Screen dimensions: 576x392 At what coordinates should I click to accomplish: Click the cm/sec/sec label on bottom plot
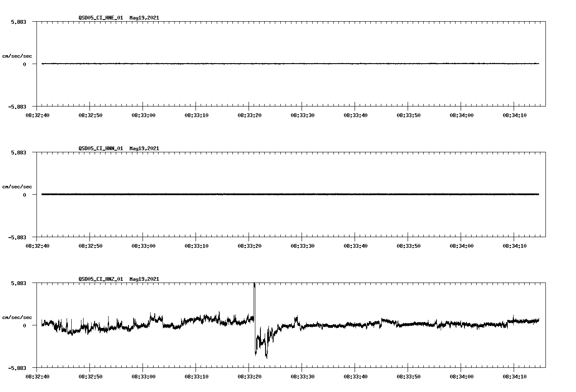(x=18, y=316)
